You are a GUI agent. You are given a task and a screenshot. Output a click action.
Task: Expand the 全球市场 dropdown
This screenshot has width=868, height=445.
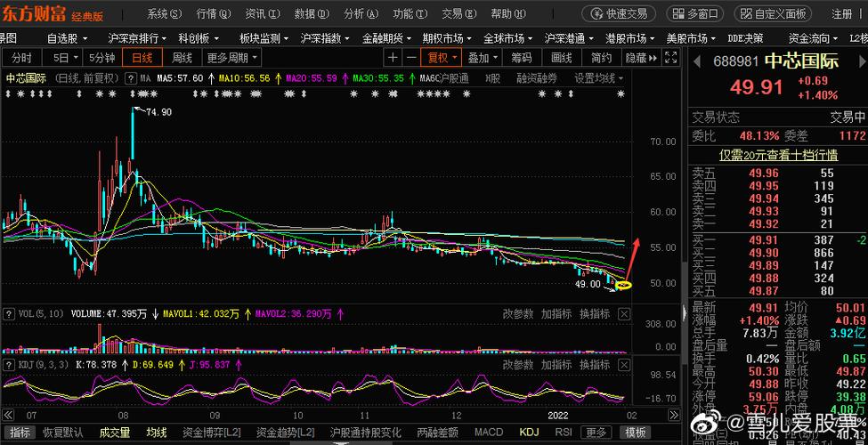[507, 38]
